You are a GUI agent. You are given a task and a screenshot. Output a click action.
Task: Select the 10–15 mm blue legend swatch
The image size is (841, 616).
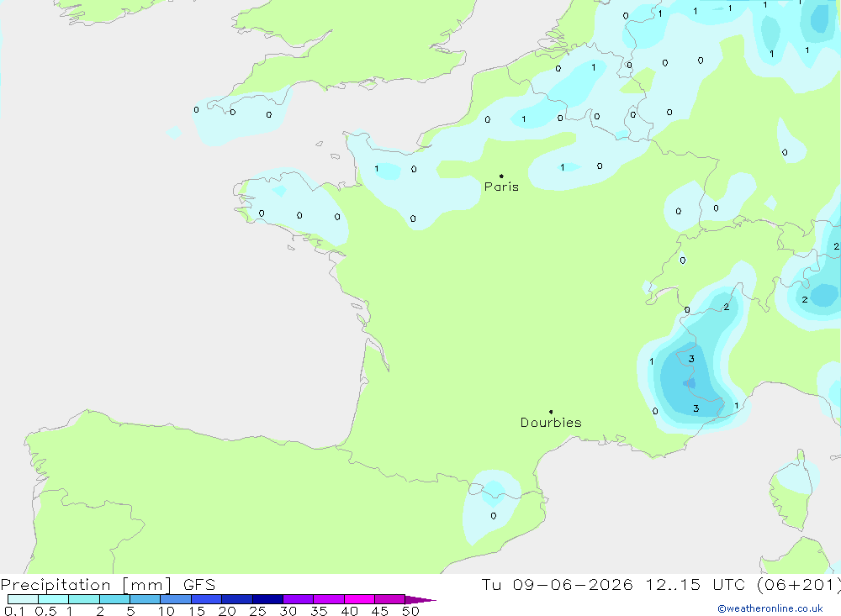coord(176,599)
